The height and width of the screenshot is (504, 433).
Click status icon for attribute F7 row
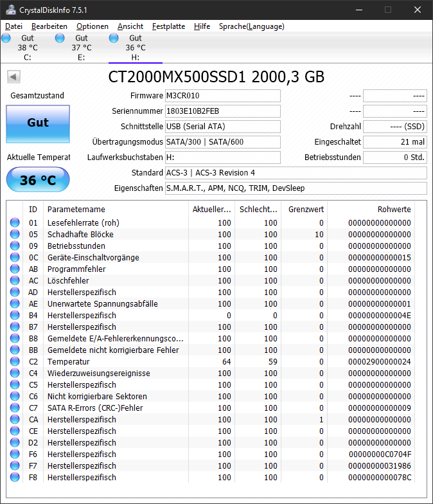15,465
